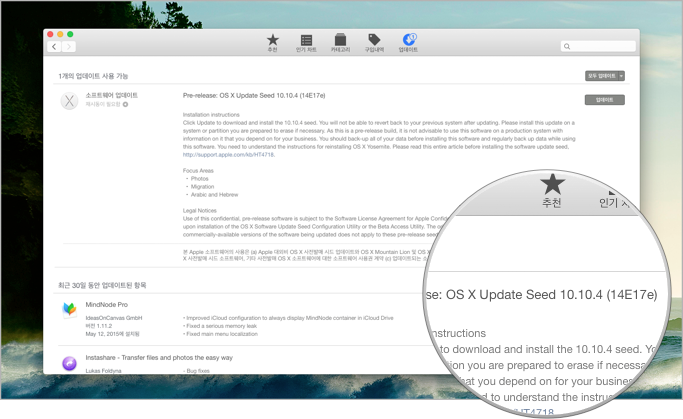Image resolution: width=683 pixels, height=419 pixels.
Task: Open the Instashare app icon
Action: pyautogui.click(x=69, y=363)
